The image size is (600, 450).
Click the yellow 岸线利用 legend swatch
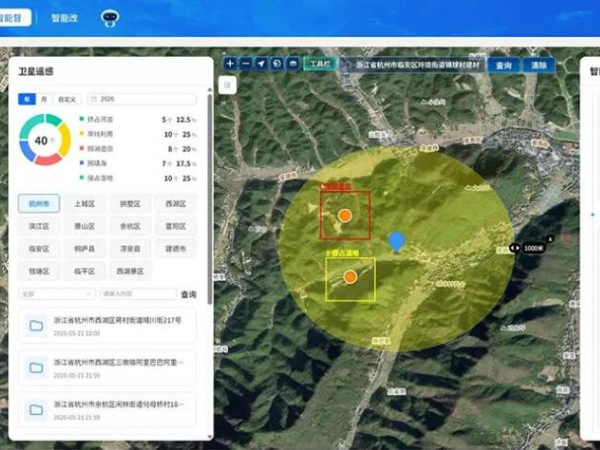click(82, 134)
